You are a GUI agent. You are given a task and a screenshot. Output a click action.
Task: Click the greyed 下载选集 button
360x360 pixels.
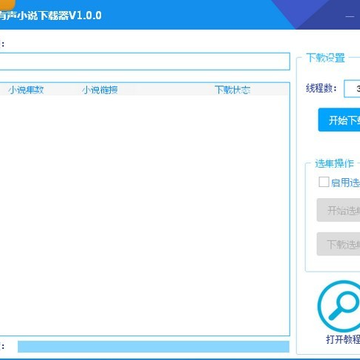click(338, 244)
